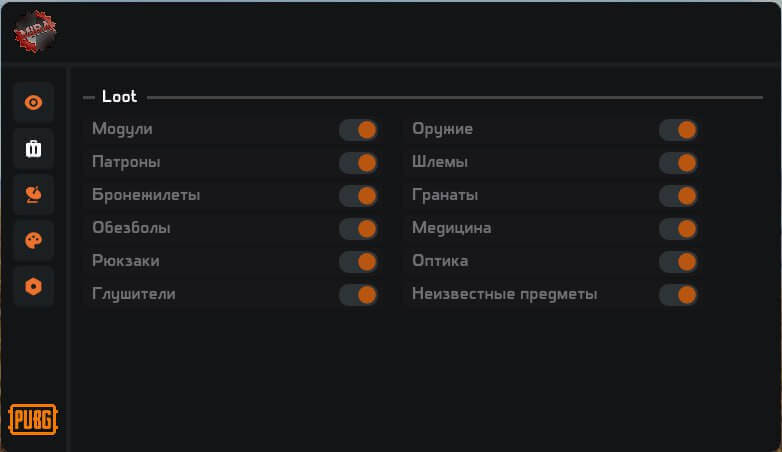Open the color palette sidebar tab
782x452 pixels.
click(34, 241)
